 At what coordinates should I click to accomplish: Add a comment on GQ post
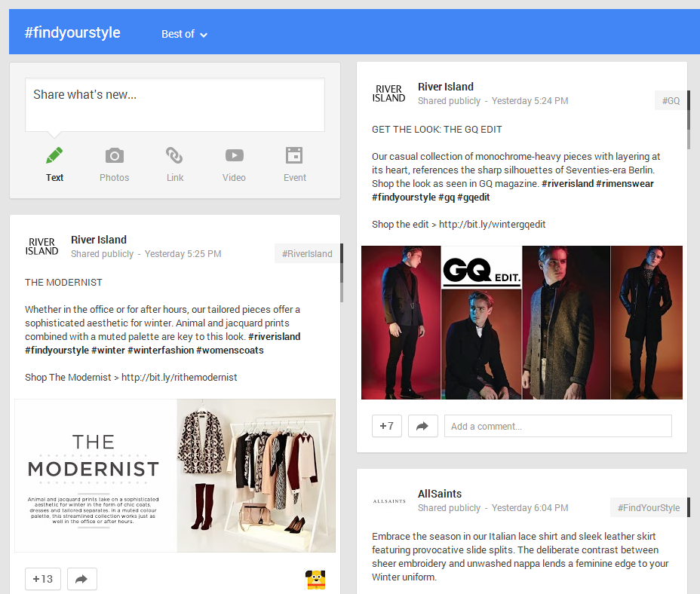pyautogui.click(x=558, y=426)
